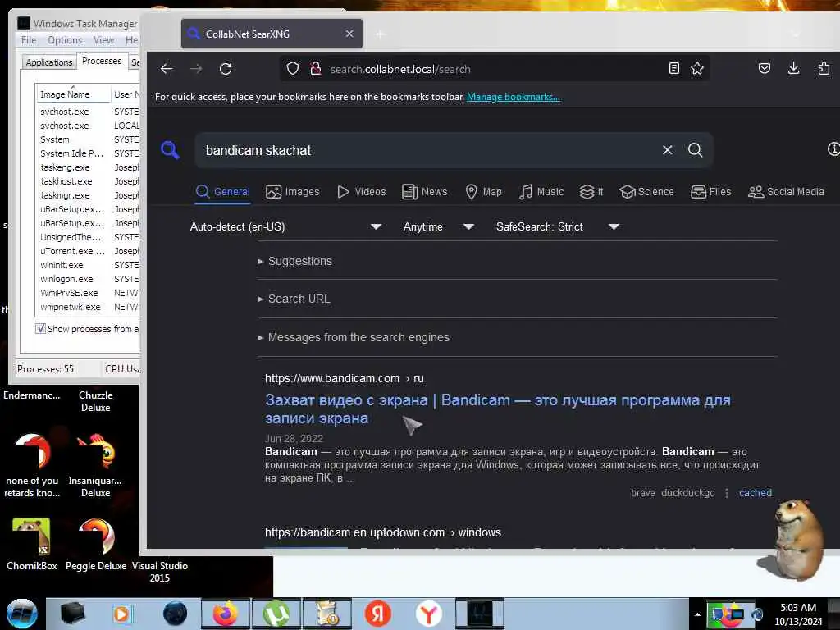The height and width of the screenshot is (630, 840).
Task: Open Yandex Browser from the taskbar
Action: coord(428,614)
